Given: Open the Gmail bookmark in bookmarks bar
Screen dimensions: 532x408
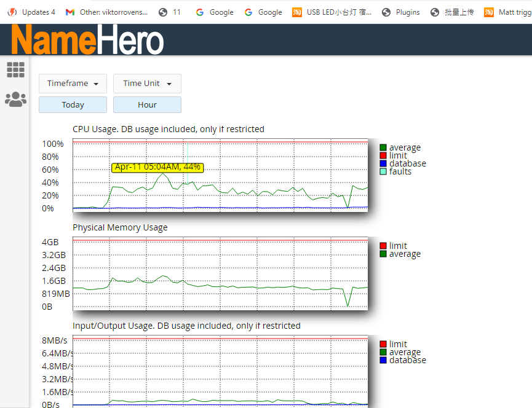Looking at the screenshot, I should pos(70,12).
